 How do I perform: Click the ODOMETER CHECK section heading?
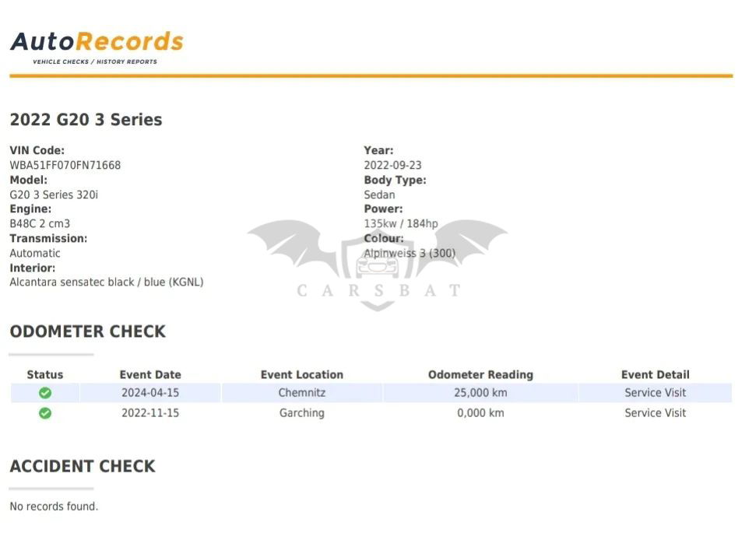pyautogui.click(x=87, y=331)
